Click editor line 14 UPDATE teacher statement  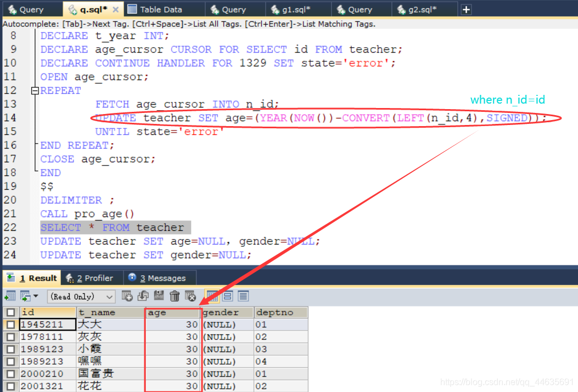(x=321, y=118)
